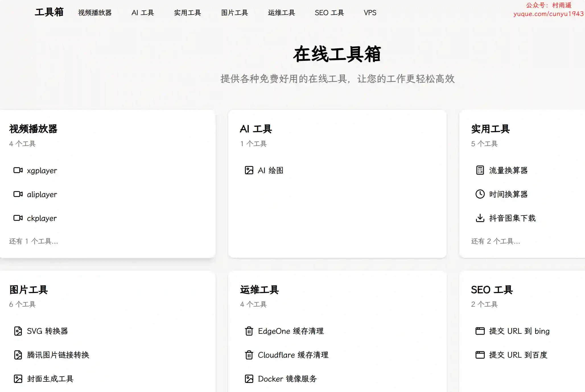
Task: Click the 工具箱 site logo
Action: click(49, 12)
